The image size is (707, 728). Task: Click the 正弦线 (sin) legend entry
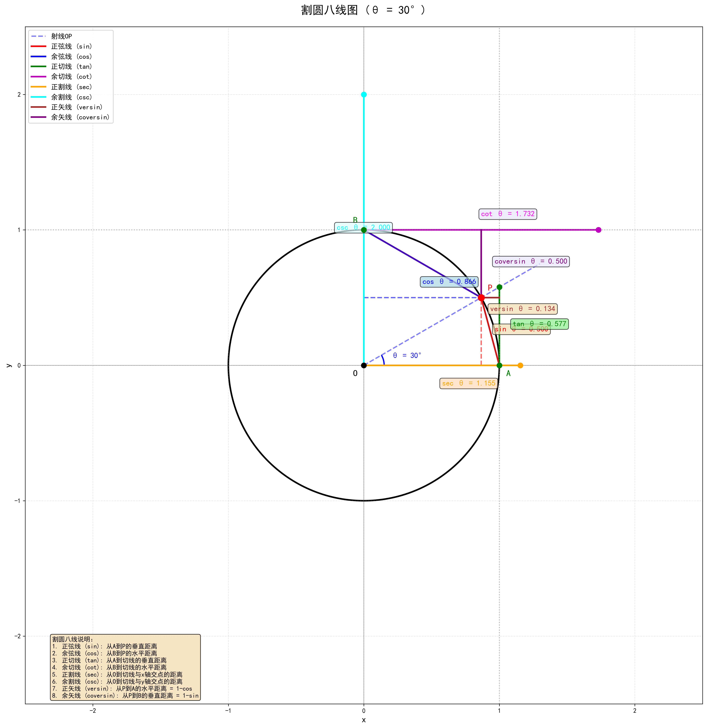point(71,46)
